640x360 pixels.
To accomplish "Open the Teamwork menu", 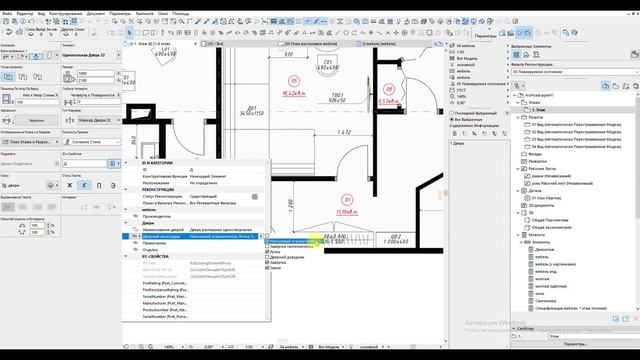I will [144, 13].
